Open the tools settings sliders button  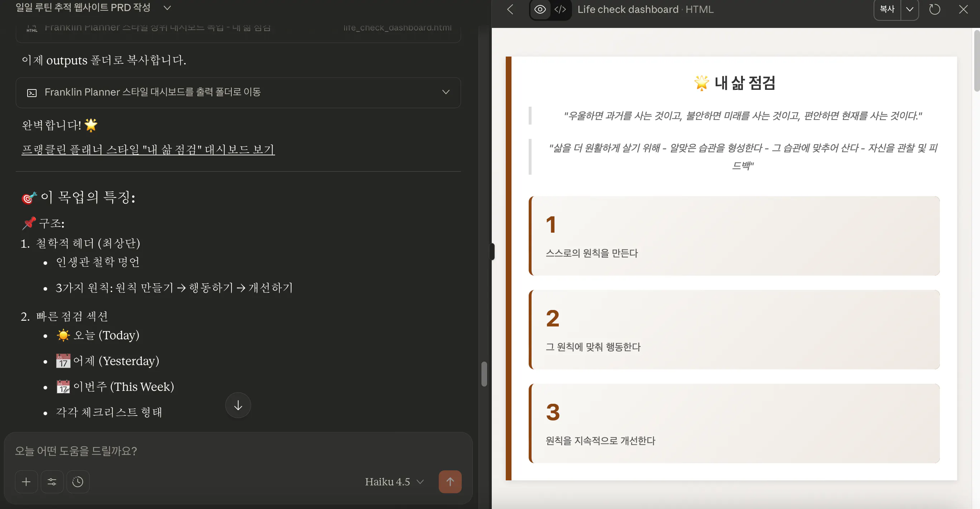click(52, 482)
